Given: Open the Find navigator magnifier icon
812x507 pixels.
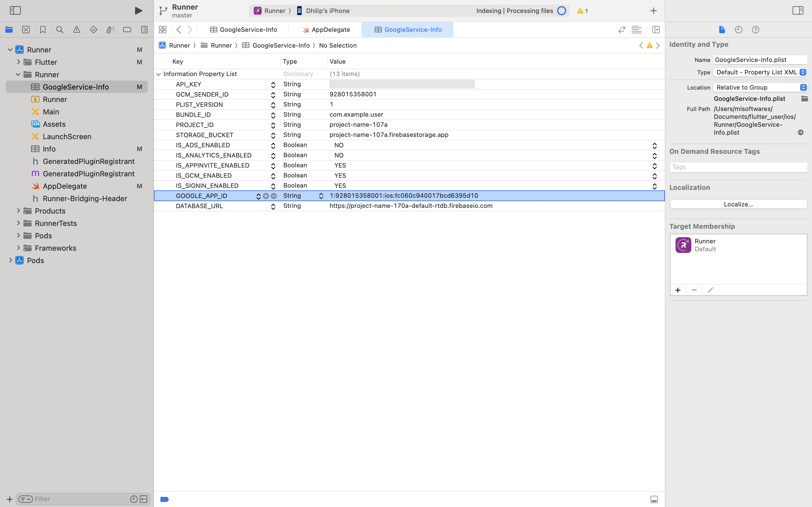Looking at the screenshot, I should (x=60, y=30).
